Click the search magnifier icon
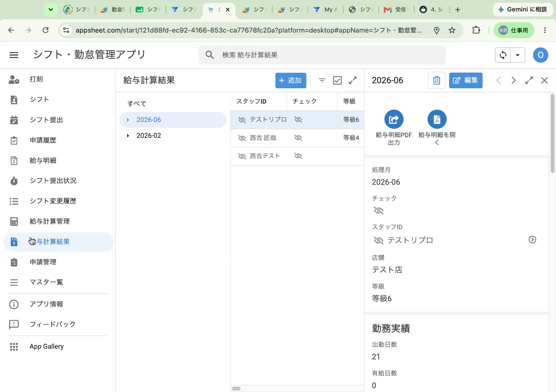Image resolution: width=556 pixels, height=392 pixels. pyautogui.click(x=210, y=55)
